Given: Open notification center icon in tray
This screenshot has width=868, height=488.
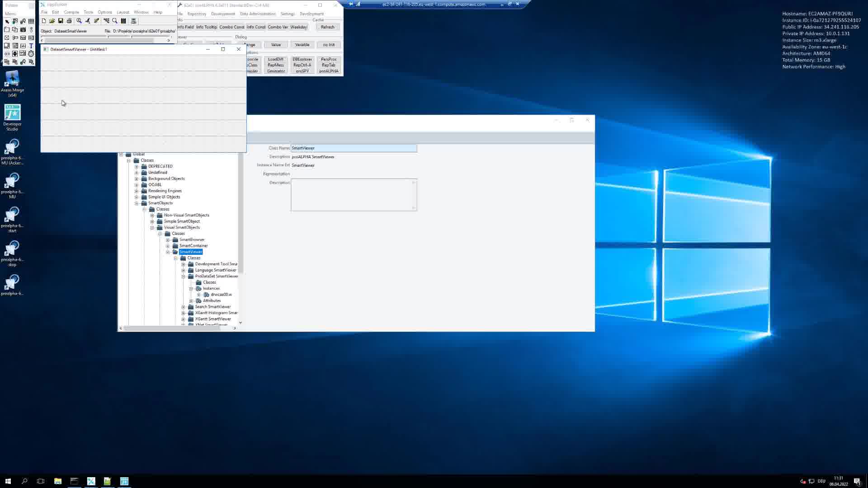Looking at the screenshot, I should coord(857,481).
